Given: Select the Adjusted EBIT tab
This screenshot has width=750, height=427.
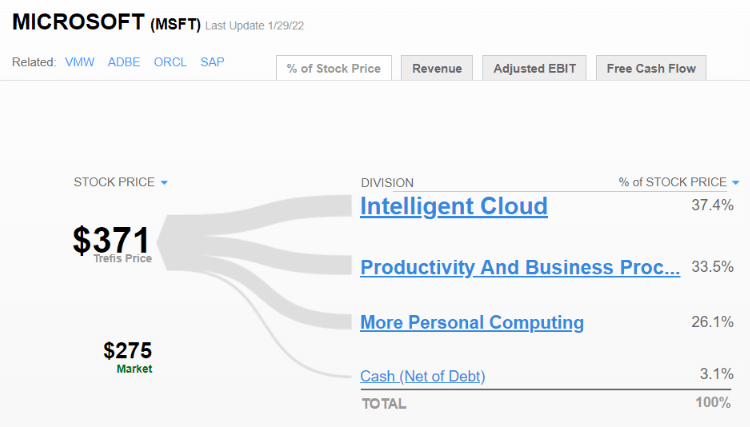Looking at the screenshot, I should (x=534, y=68).
